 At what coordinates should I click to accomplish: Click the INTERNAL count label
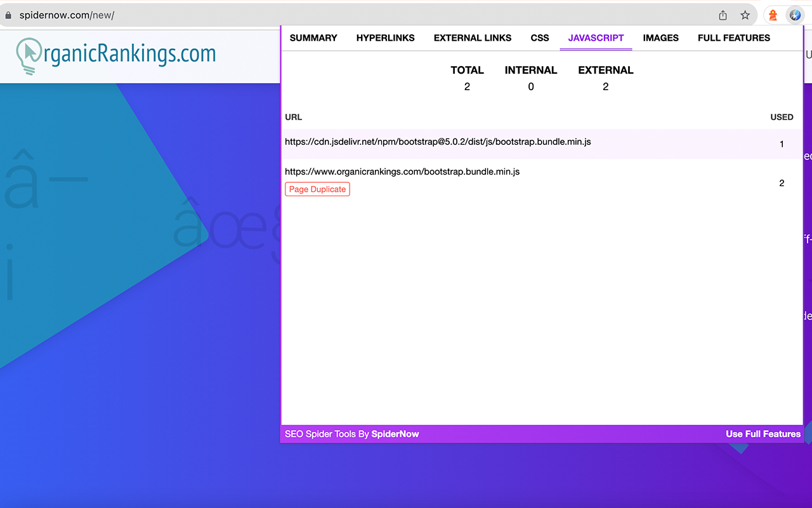[531, 70]
